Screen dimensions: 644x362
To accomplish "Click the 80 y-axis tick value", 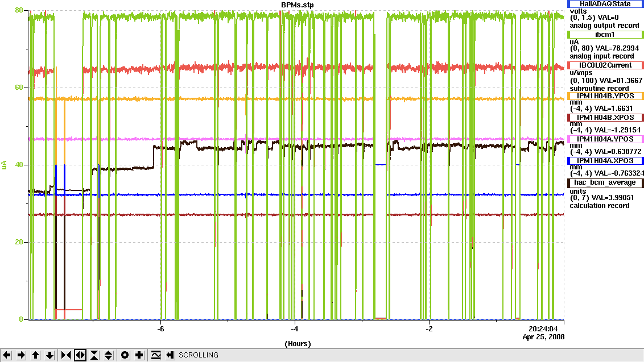I will click(19, 10).
